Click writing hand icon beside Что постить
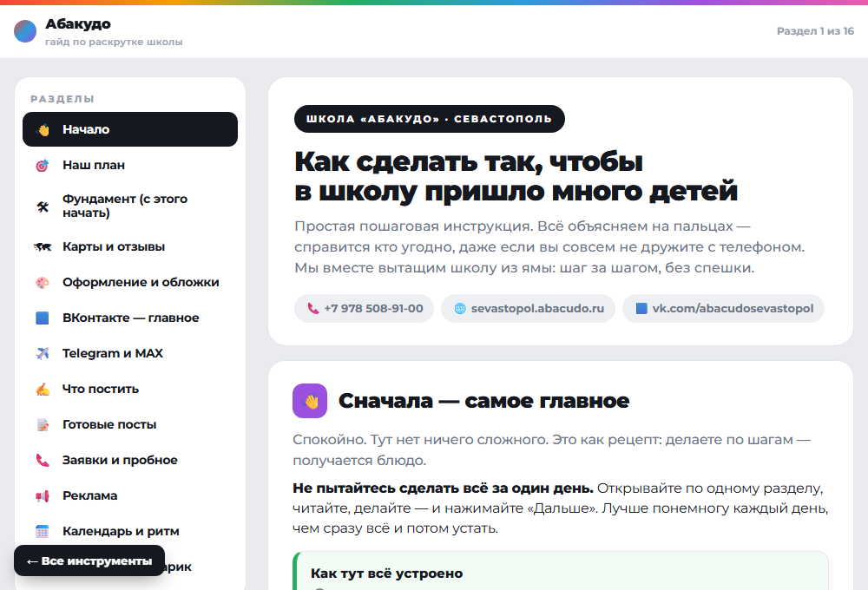The image size is (868, 590). coord(43,389)
